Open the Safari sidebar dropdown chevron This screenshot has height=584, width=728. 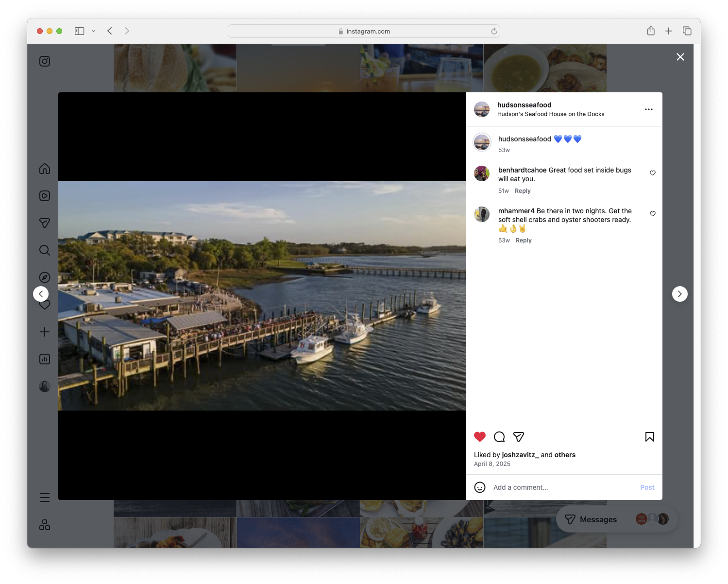pyautogui.click(x=94, y=31)
